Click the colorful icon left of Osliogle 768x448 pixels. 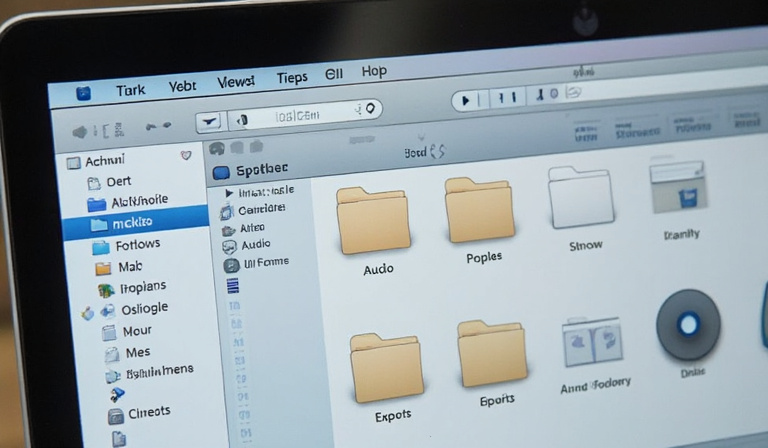point(88,314)
